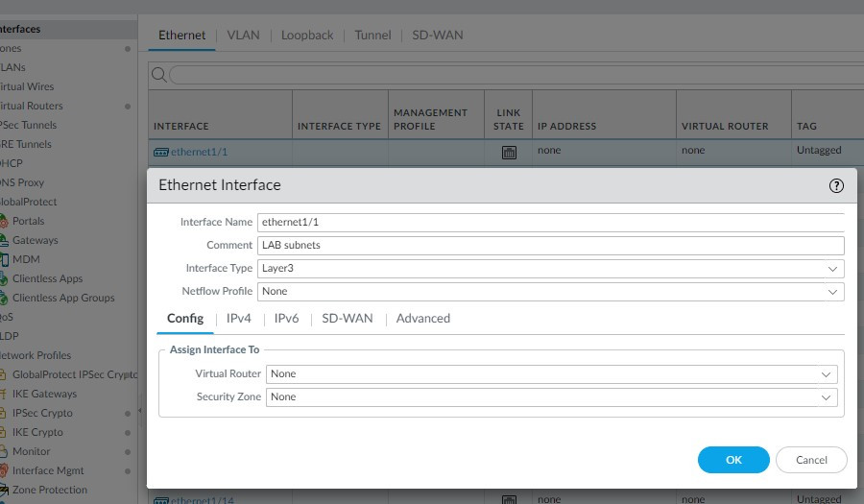
Task: Switch to the Advanced tab
Action: [423, 319]
